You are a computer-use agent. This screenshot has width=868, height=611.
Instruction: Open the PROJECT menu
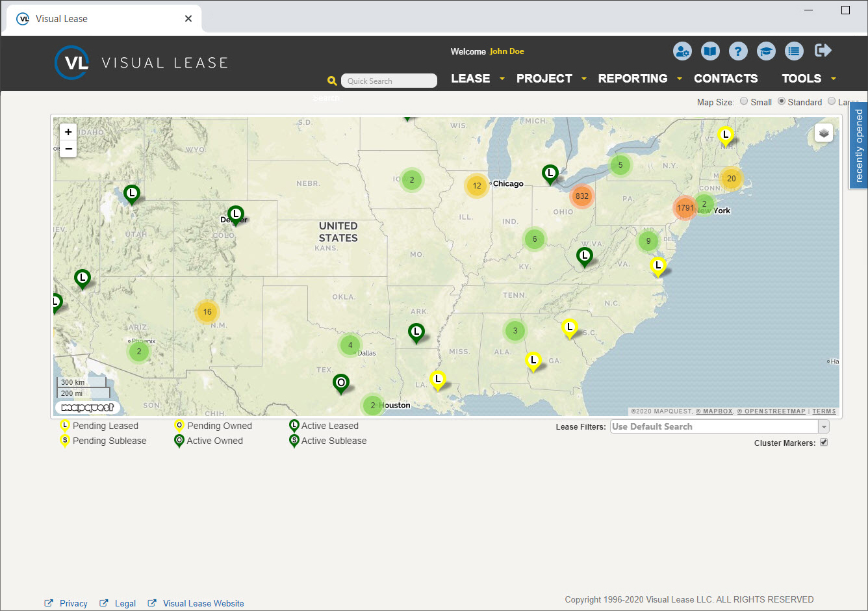click(544, 79)
